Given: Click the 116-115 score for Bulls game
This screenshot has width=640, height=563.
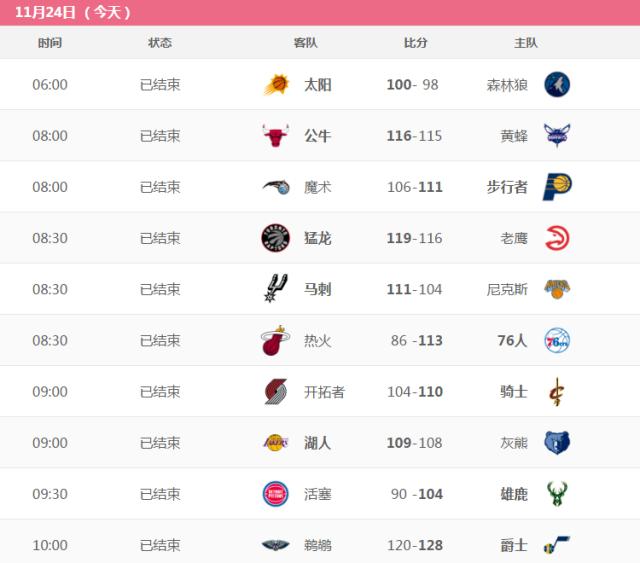Looking at the screenshot, I should click(414, 136).
